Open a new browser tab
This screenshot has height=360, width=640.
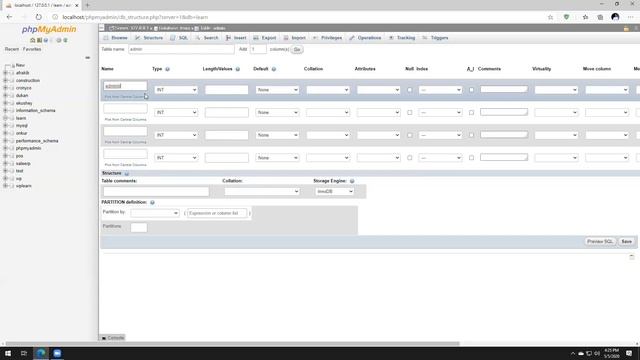tap(87, 5)
